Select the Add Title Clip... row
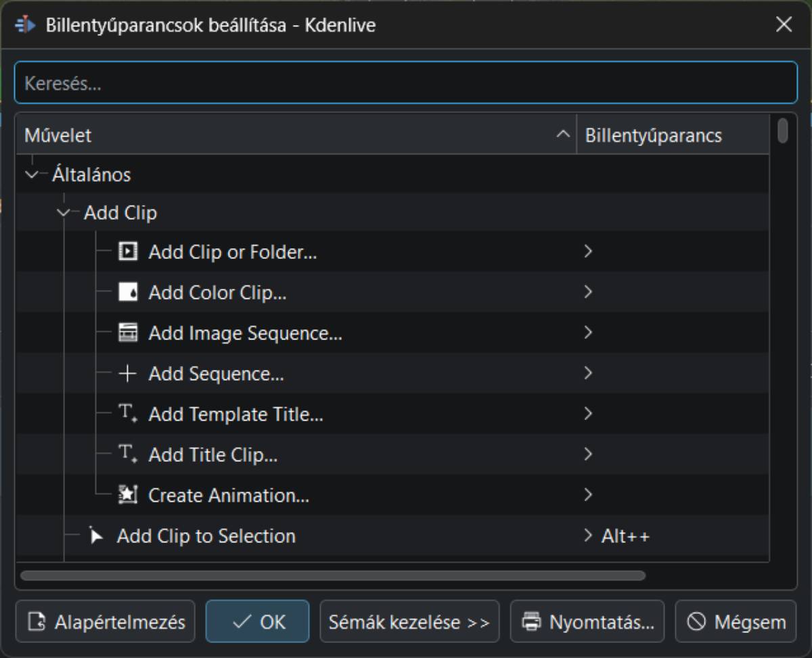This screenshot has height=658, width=812. click(392, 454)
